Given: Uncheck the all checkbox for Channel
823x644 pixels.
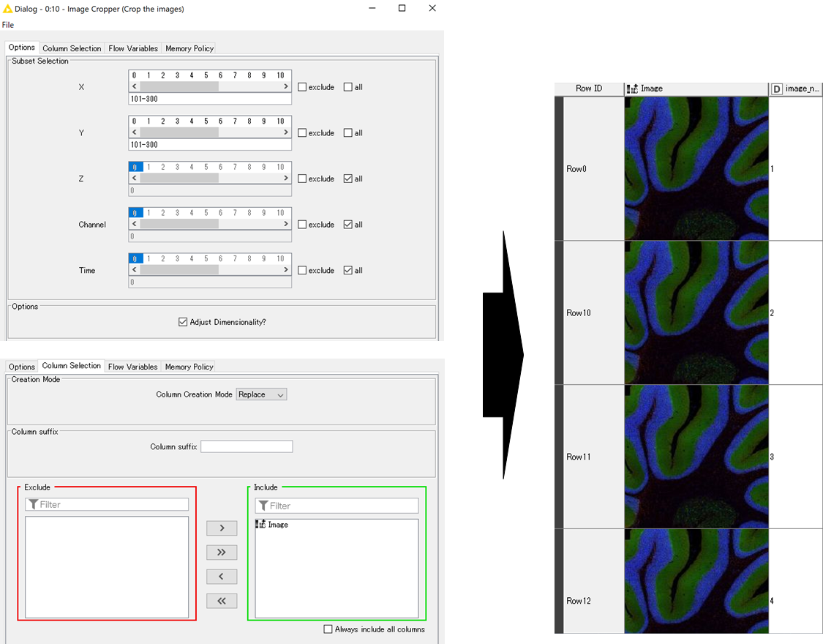Looking at the screenshot, I should [x=348, y=224].
